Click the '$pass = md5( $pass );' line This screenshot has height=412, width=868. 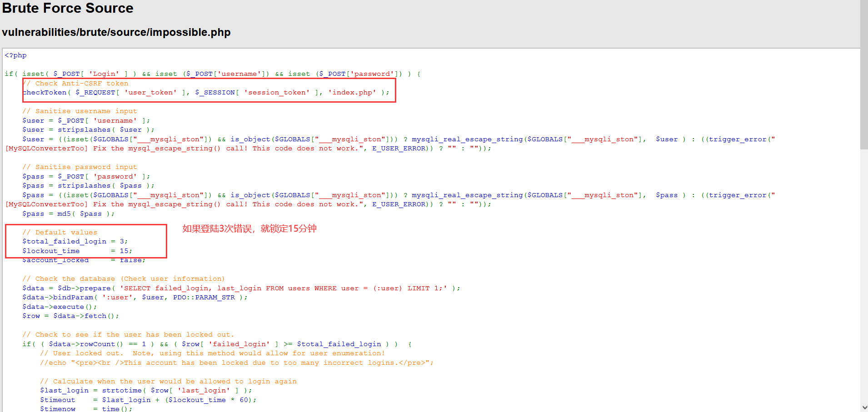[x=69, y=214]
